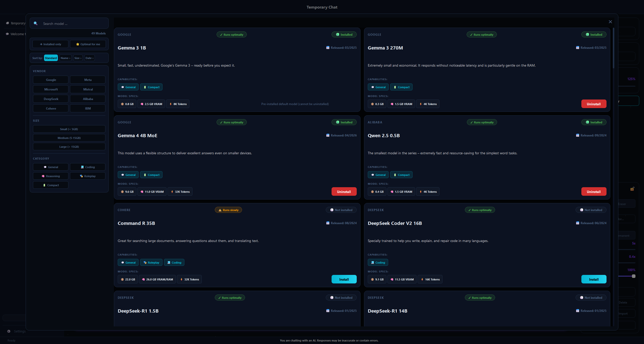
Task: Click the lock icon in the background panel
Action: pyautogui.click(x=632, y=189)
